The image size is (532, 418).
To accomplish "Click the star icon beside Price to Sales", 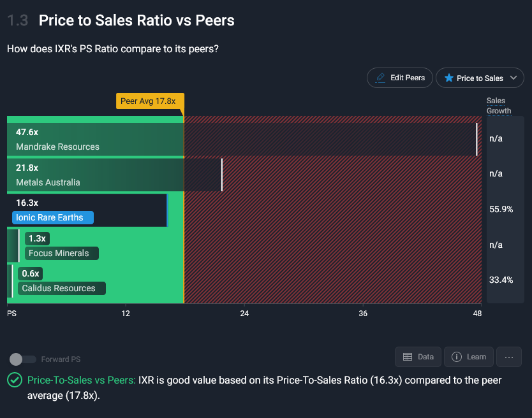I will [449, 78].
